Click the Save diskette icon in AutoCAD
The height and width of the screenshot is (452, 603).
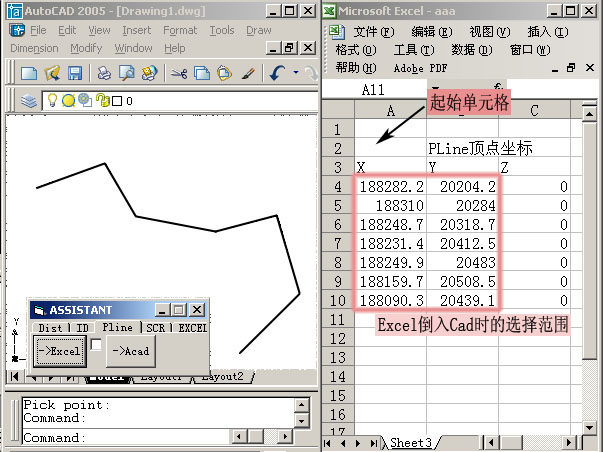pos(73,73)
